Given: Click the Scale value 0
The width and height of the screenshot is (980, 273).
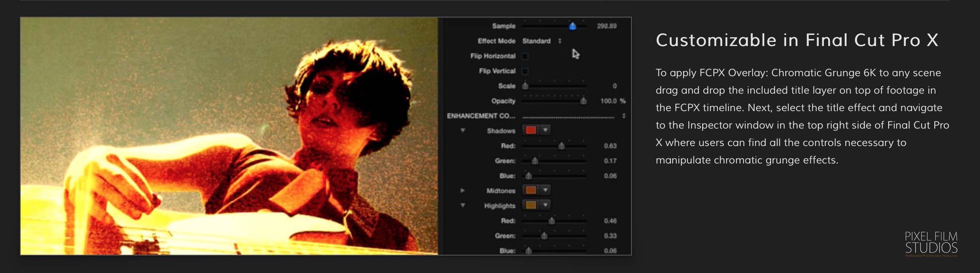Looking at the screenshot, I should point(614,86).
